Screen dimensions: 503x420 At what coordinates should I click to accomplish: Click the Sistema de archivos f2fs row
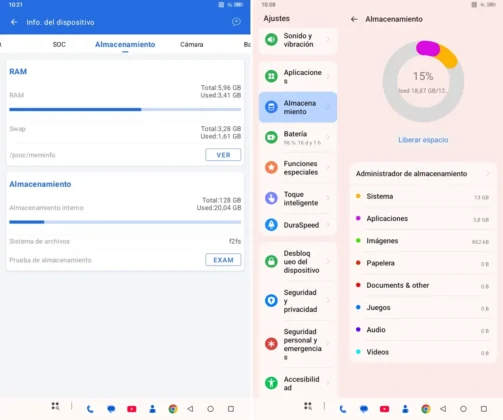125,241
